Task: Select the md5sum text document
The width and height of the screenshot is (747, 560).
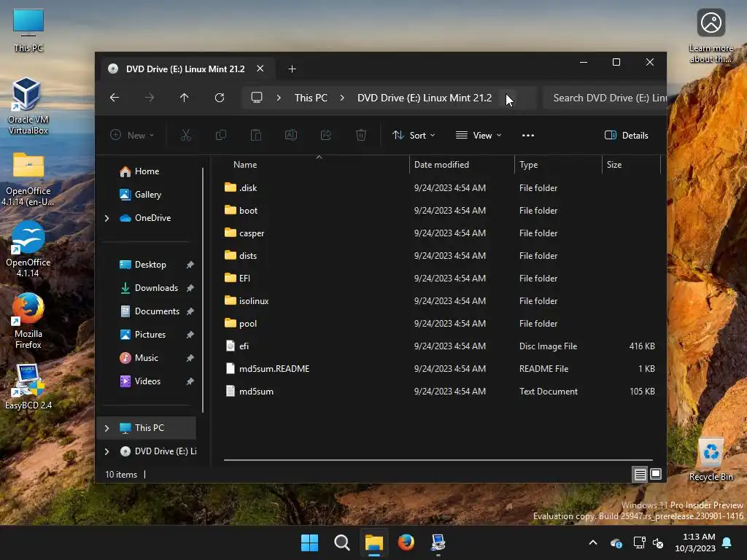Action: tap(441, 392)
